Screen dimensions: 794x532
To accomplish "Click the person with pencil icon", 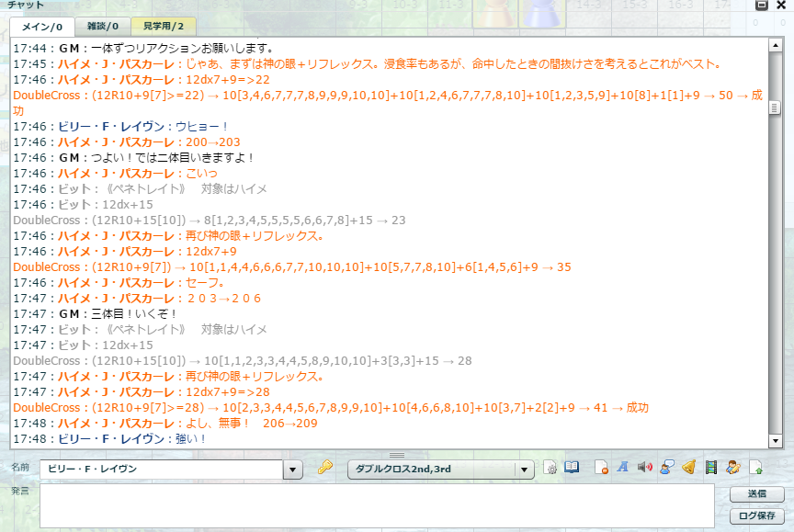I will point(732,468).
